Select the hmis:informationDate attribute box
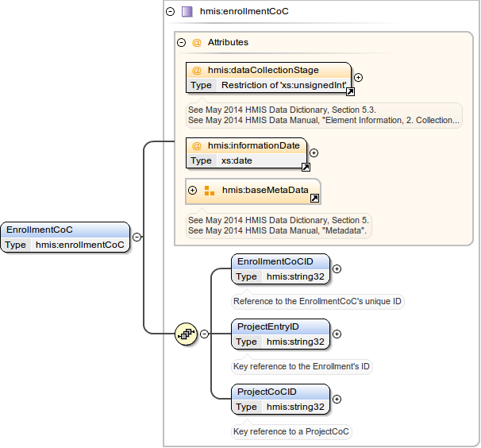 [246, 153]
